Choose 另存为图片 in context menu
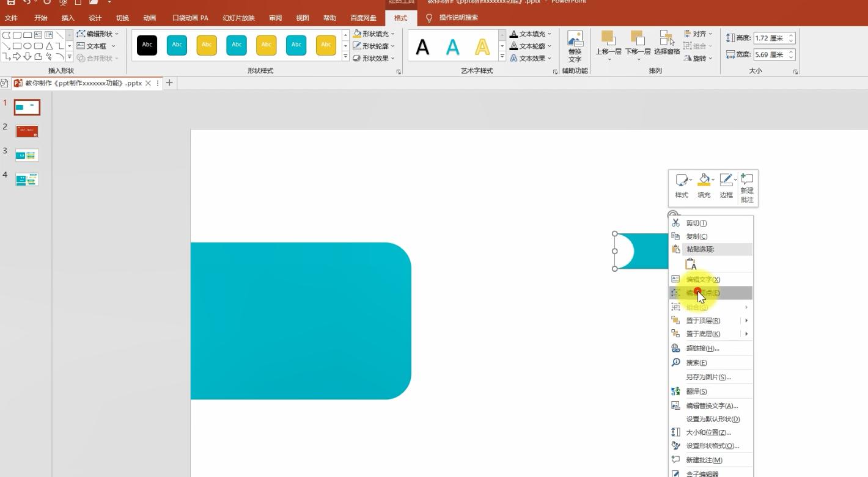Viewport: 868px width, 477px height. click(708, 377)
